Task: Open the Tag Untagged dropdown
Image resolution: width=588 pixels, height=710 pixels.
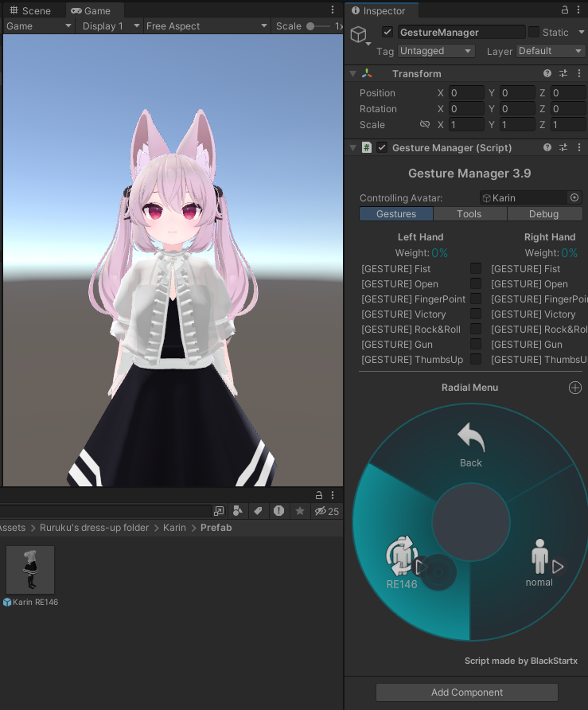Action: (x=436, y=51)
